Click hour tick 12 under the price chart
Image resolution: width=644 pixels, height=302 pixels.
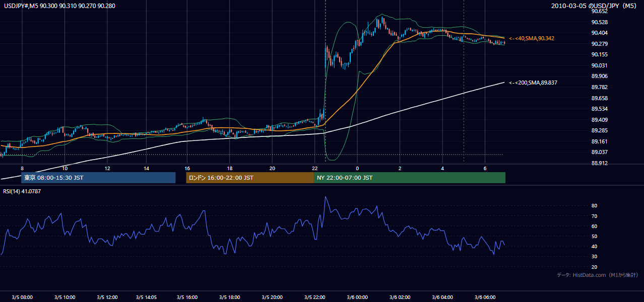107,168
